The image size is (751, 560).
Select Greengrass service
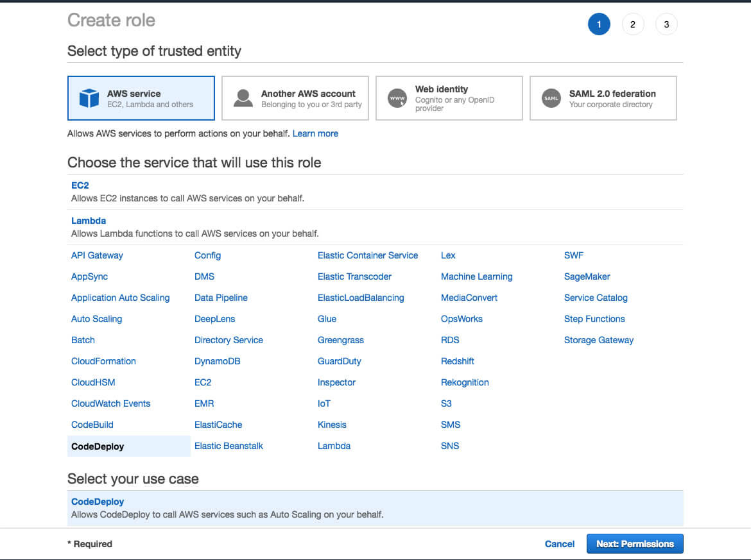341,340
